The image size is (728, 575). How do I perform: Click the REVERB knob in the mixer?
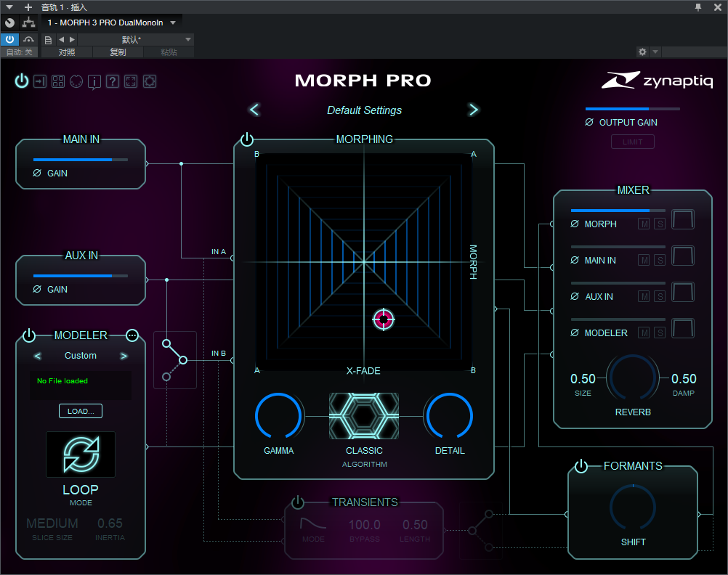pyautogui.click(x=632, y=378)
